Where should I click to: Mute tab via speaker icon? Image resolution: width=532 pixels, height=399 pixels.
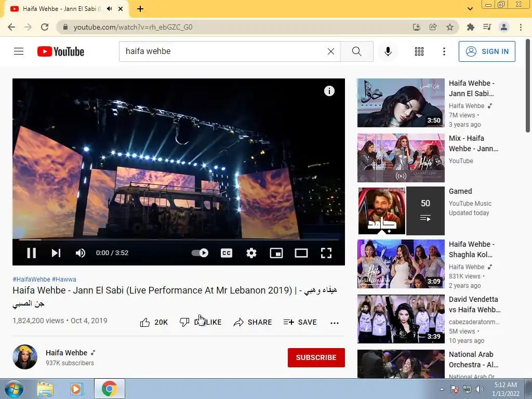(109, 9)
